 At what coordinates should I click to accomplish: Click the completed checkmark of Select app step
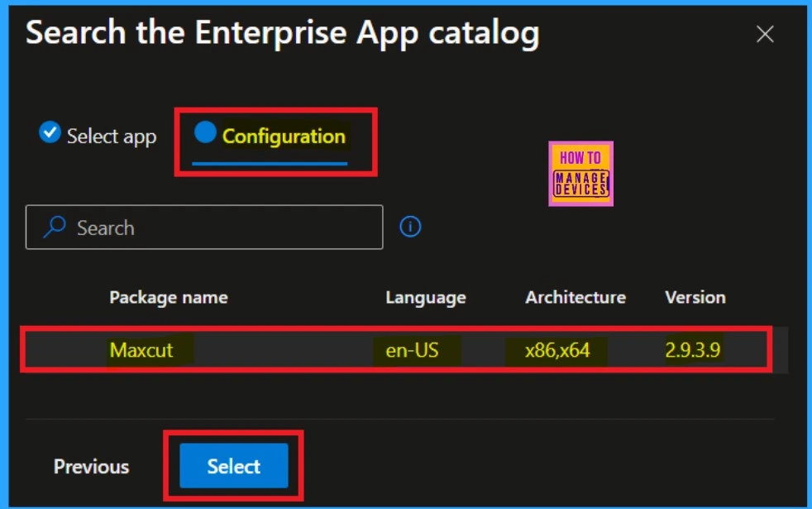50,132
